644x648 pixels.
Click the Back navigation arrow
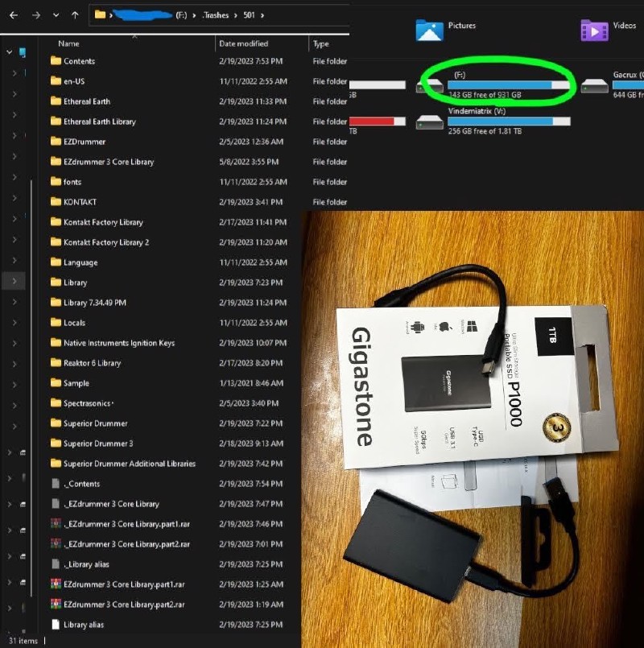13,14
